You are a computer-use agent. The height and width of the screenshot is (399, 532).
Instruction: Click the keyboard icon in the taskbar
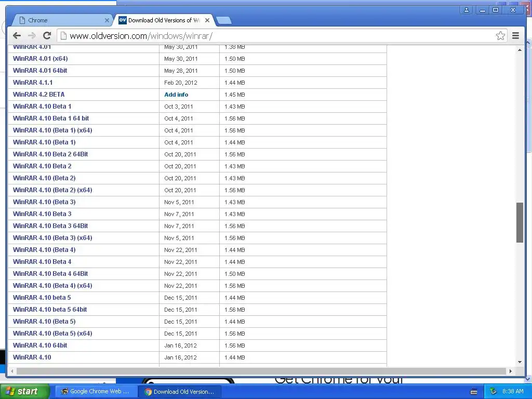click(x=474, y=392)
